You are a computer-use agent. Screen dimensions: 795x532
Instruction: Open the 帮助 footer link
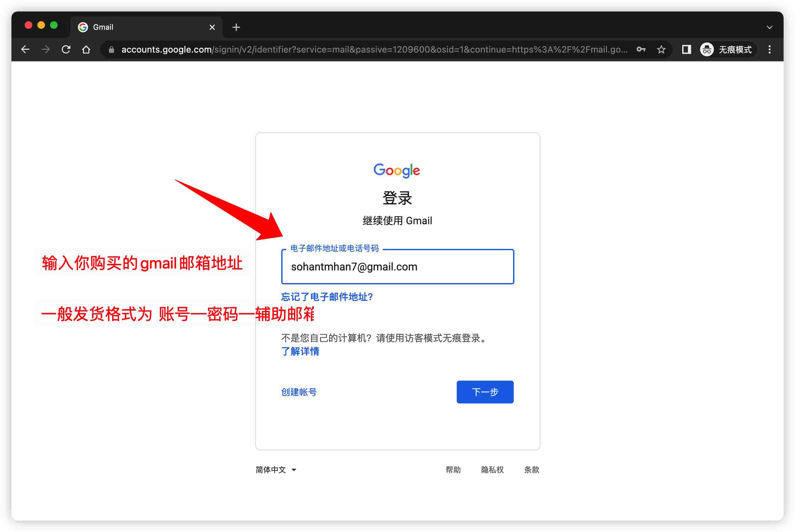pos(453,470)
